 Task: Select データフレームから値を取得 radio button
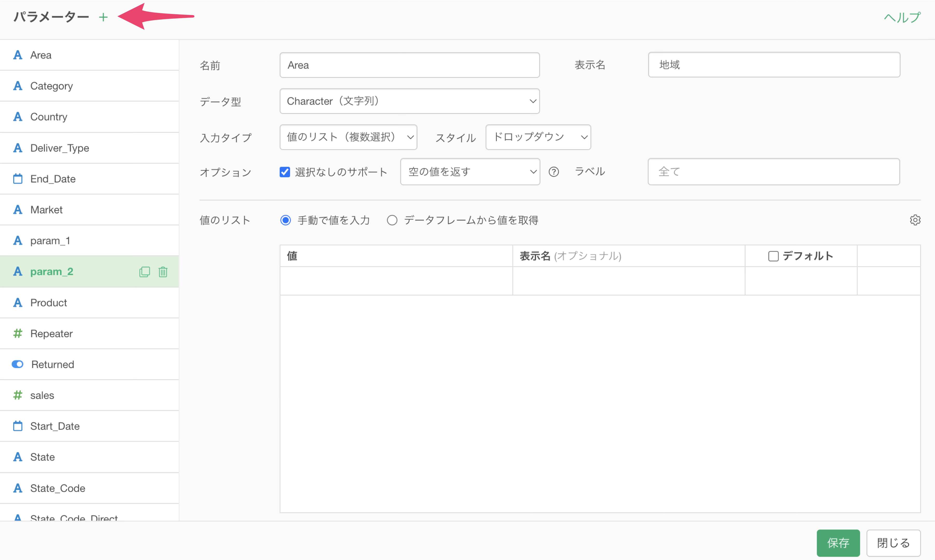392,220
